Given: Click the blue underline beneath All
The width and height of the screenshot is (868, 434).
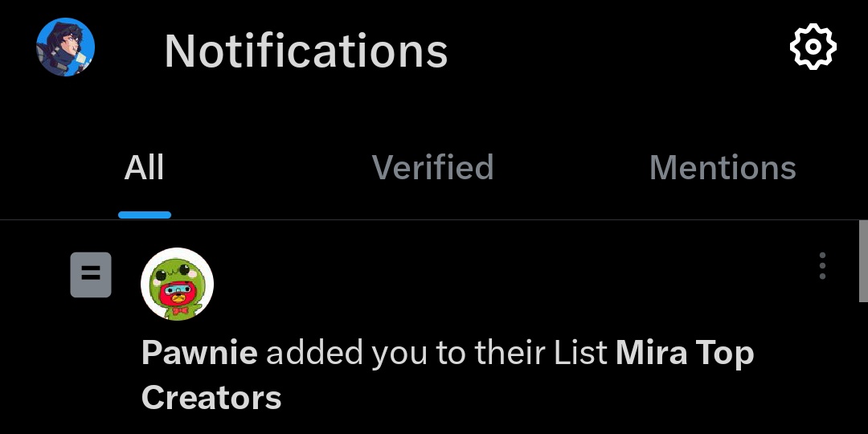Looking at the screenshot, I should tap(145, 215).
